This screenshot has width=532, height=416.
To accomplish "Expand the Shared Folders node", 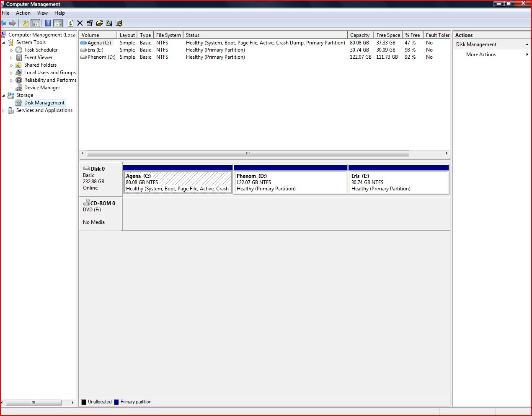I will coord(12,65).
